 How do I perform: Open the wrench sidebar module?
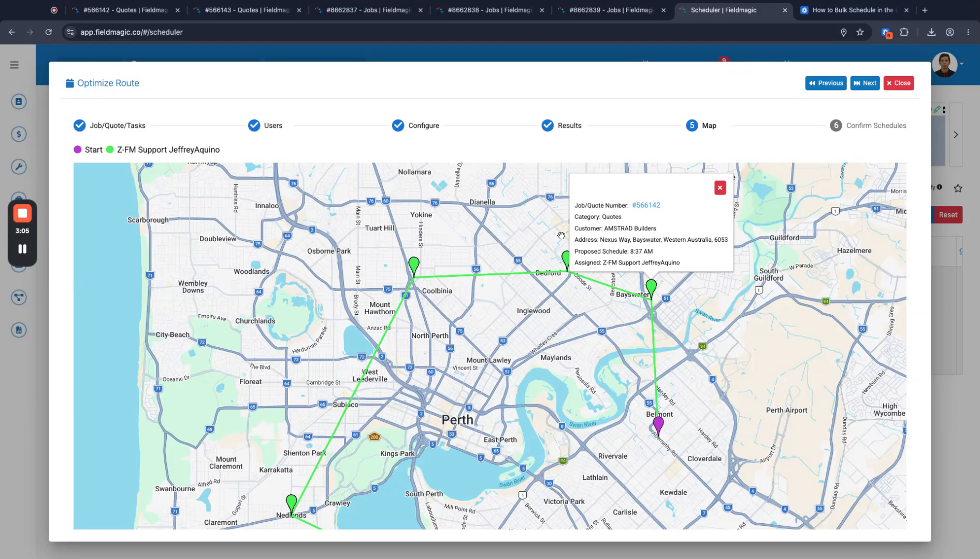tap(19, 167)
